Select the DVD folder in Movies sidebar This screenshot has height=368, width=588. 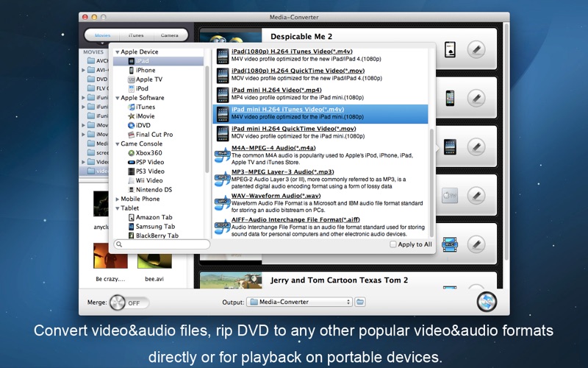pyautogui.click(x=98, y=79)
